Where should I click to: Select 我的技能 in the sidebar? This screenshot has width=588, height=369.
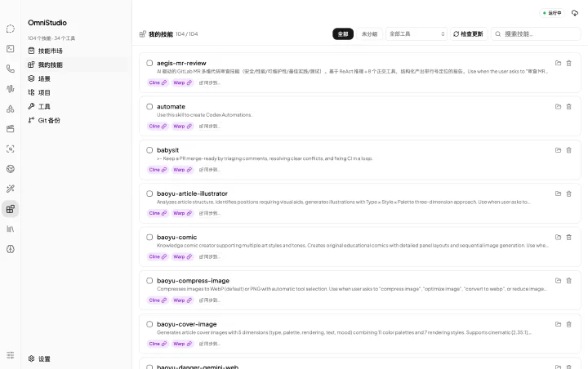coord(77,64)
